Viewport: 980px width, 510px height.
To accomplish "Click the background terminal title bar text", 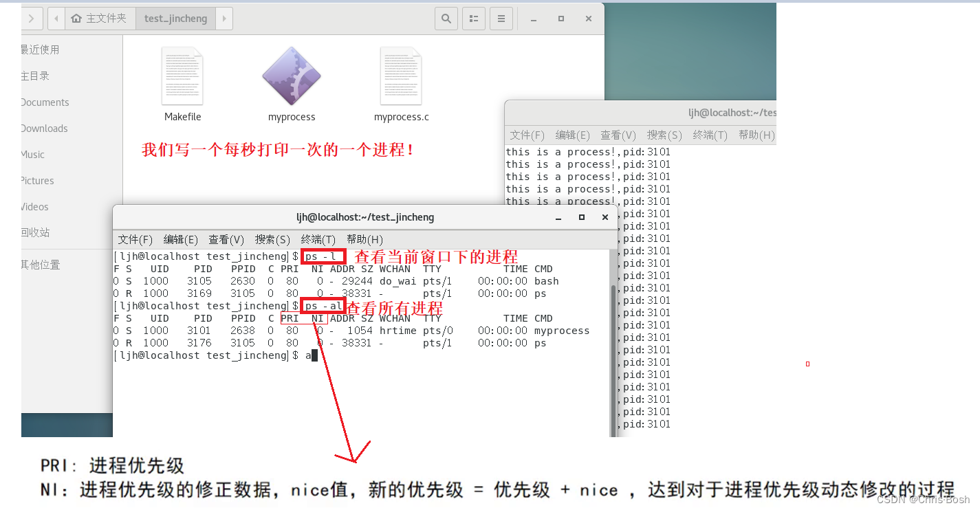I will [732, 113].
